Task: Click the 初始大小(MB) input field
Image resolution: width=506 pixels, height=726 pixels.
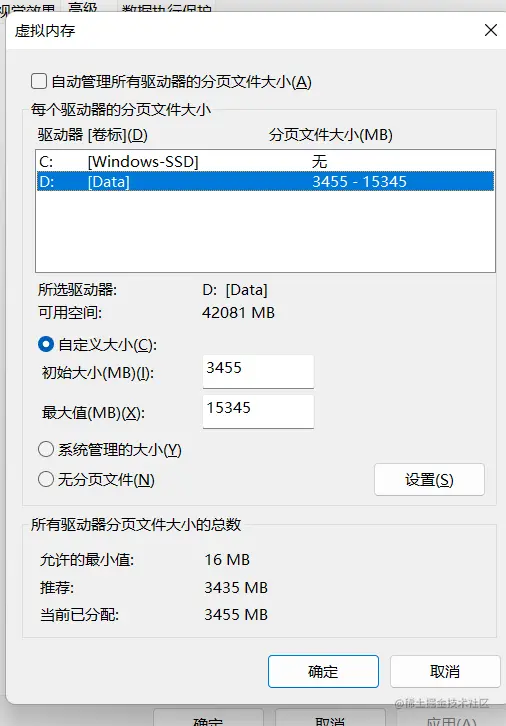Action: pos(258,372)
